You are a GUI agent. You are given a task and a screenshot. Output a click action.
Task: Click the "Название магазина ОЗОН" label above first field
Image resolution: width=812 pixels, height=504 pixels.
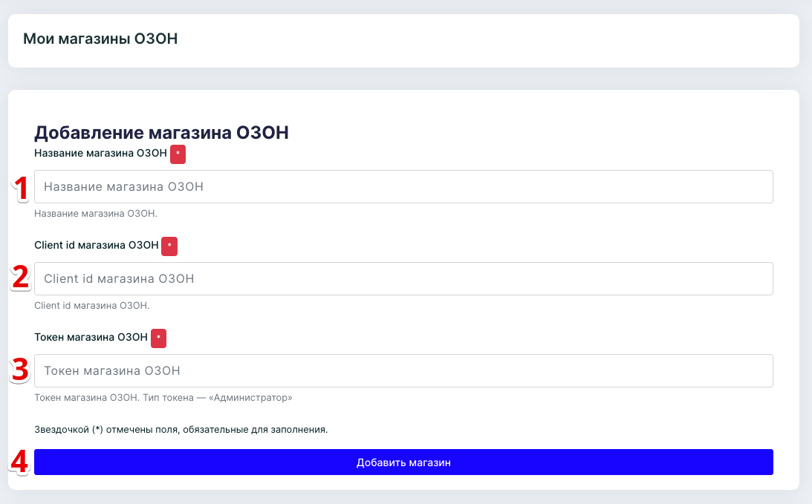pyautogui.click(x=100, y=154)
